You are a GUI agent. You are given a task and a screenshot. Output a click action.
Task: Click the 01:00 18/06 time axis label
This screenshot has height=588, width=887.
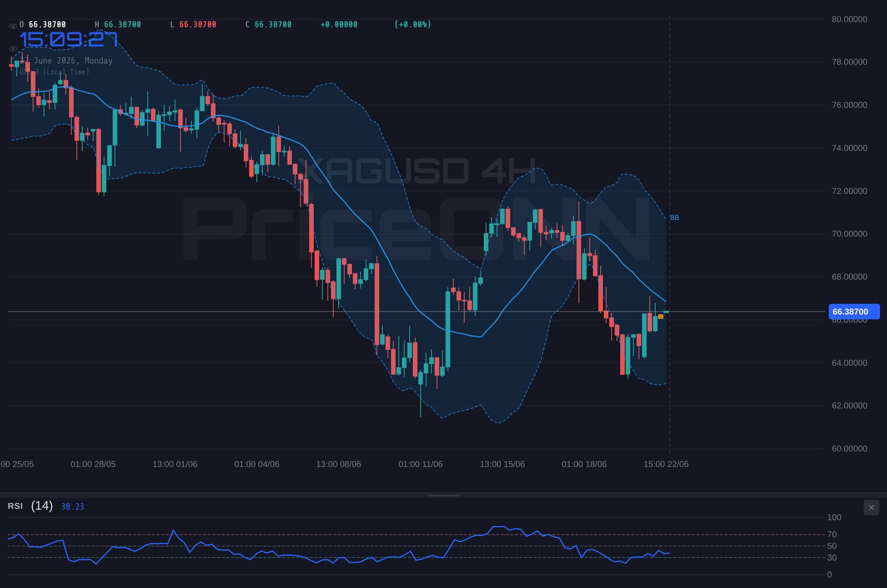coord(584,464)
